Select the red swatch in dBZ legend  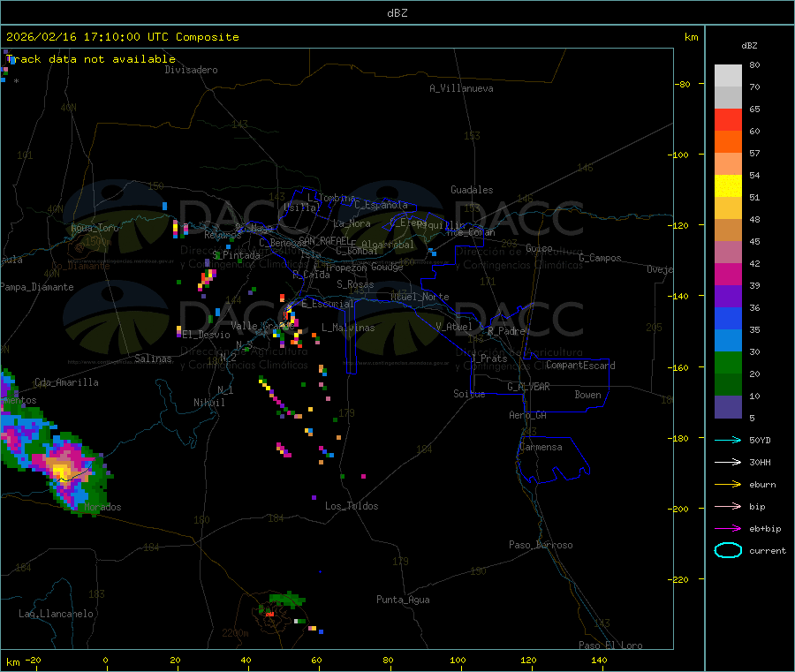[728, 119]
